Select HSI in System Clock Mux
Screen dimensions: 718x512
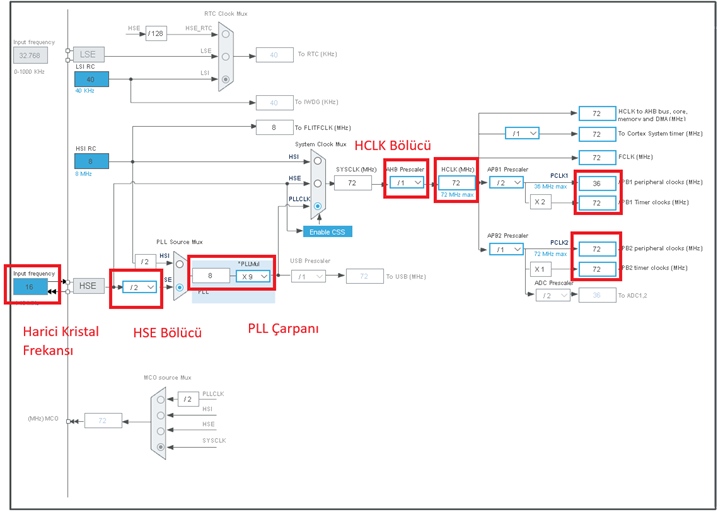click(318, 160)
